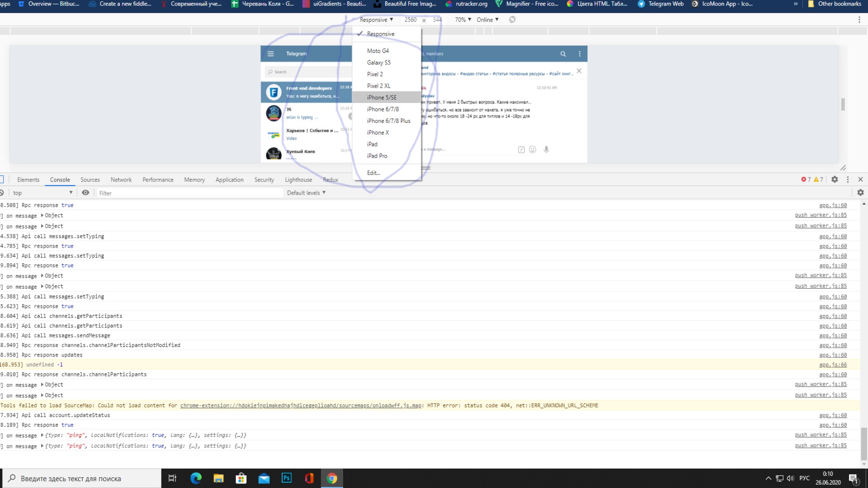Click viewport right resize handle
Viewport: 868px width, 488px height.
843,104
